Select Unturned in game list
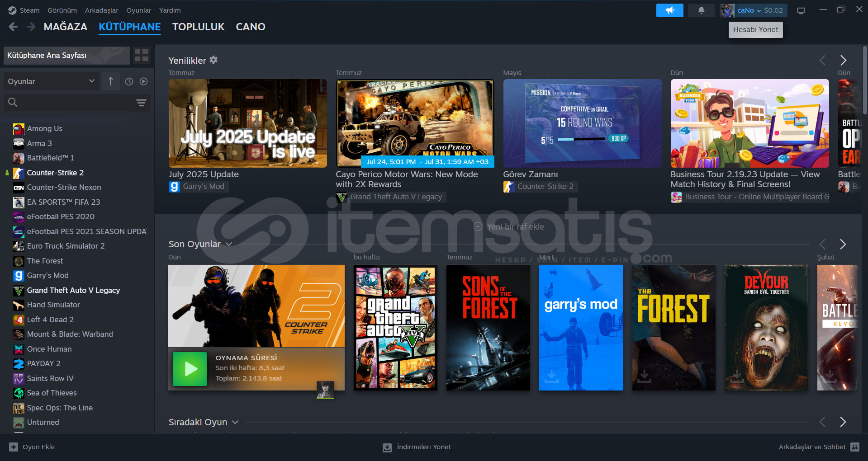This screenshot has width=868, height=461. [x=43, y=423]
